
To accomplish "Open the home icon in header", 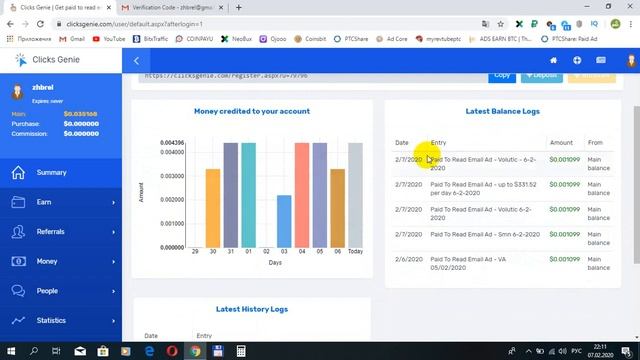I will point(553,60).
